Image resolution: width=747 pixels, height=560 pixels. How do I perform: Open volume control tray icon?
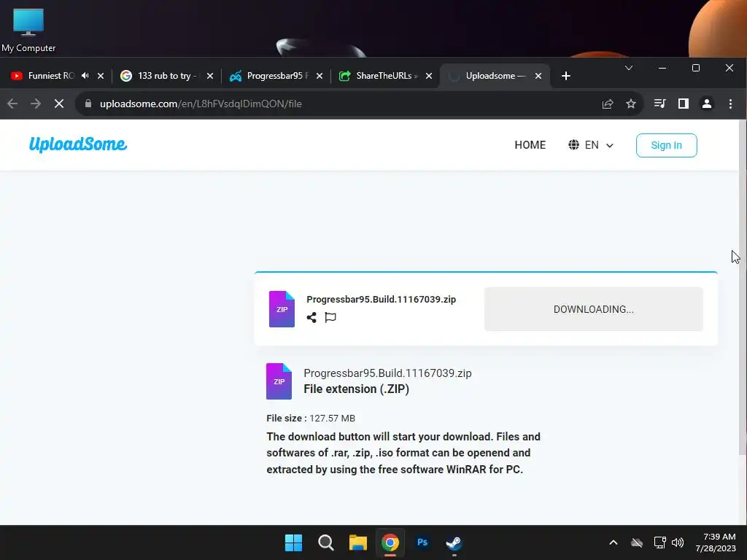pos(678,542)
